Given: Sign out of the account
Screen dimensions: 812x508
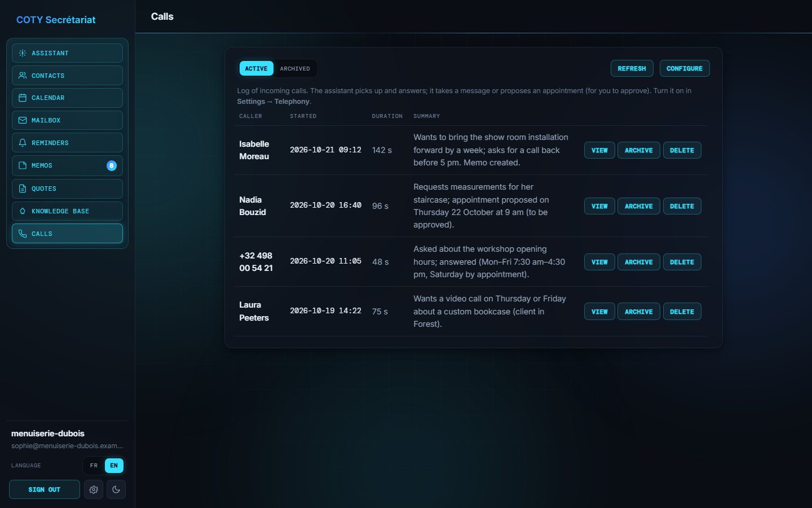Looking at the screenshot, I should (45, 489).
